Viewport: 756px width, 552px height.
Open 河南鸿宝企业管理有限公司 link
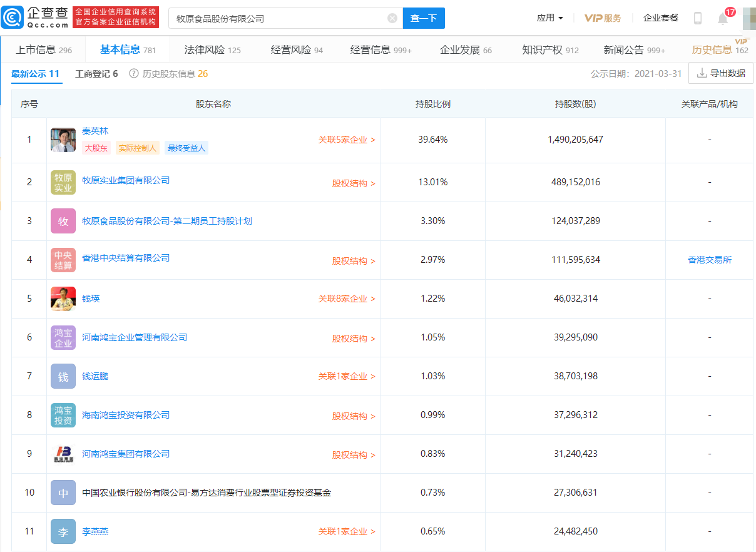pyautogui.click(x=135, y=337)
